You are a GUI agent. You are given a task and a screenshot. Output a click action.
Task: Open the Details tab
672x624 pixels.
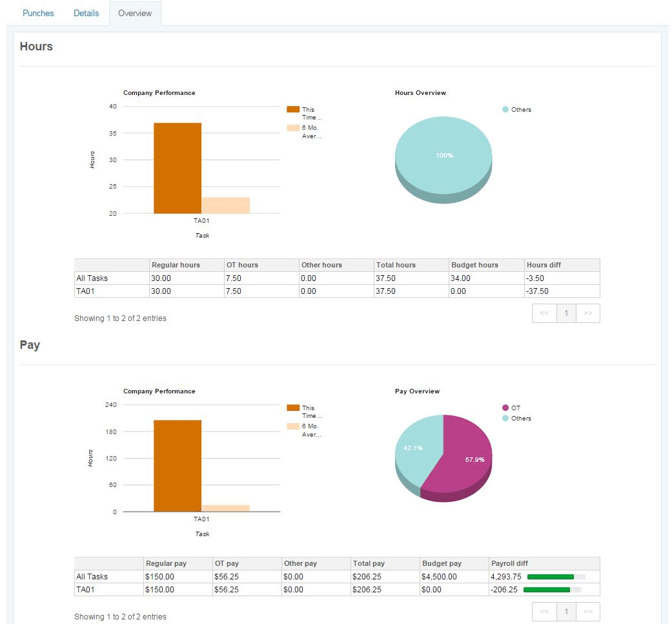click(86, 14)
